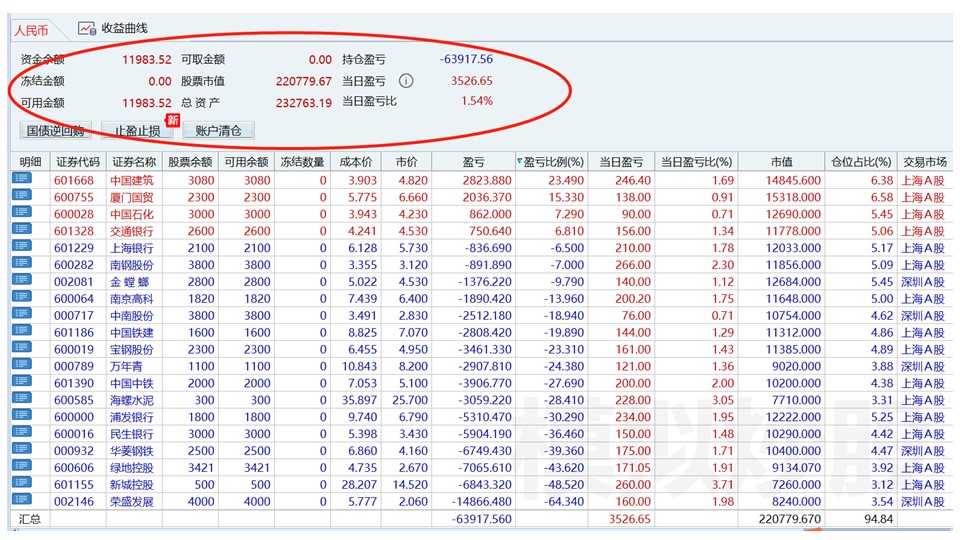The height and width of the screenshot is (540, 960).
Task: Click the 账户清仓 button
Action: (x=218, y=130)
